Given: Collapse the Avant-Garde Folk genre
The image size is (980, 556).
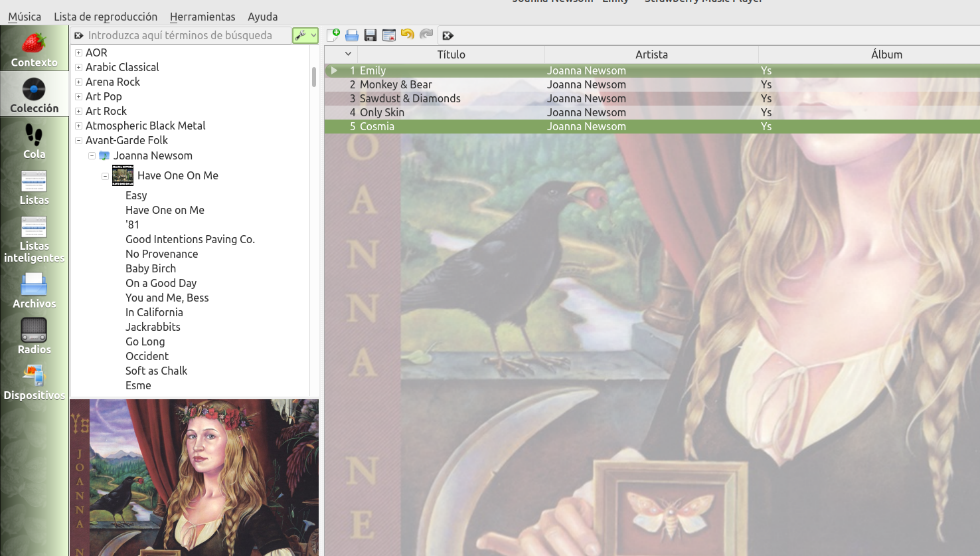Looking at the screenshot, I should click(78, 140).
